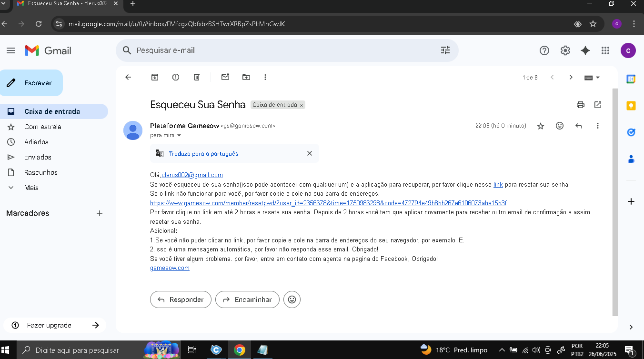Open the Gemini sparkle icon
The height and width of the screenshot is (359, 644).
click(585, 50)
